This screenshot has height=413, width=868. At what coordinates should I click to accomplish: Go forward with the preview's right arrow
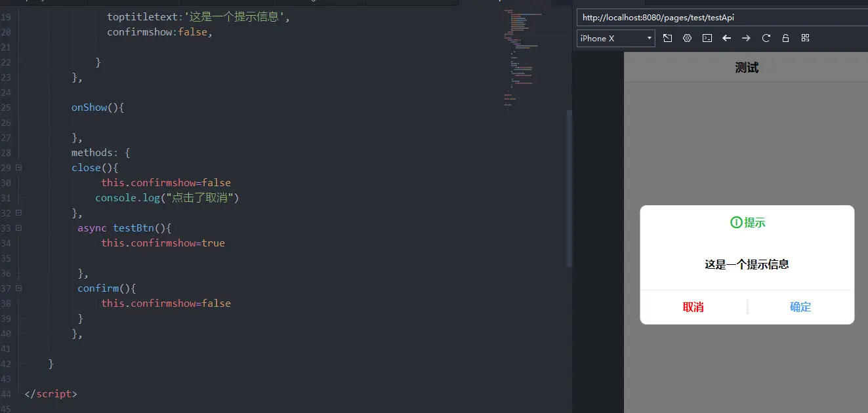[746, 38]
